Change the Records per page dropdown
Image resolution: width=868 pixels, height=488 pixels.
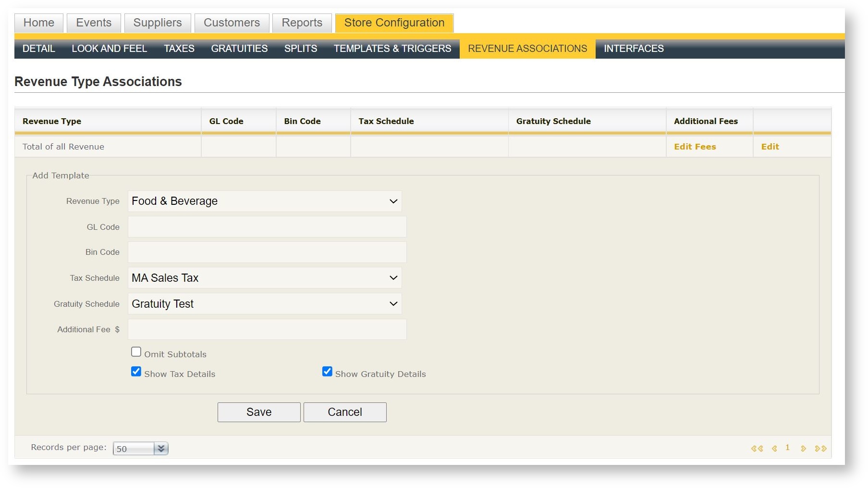tap(140, 449)
